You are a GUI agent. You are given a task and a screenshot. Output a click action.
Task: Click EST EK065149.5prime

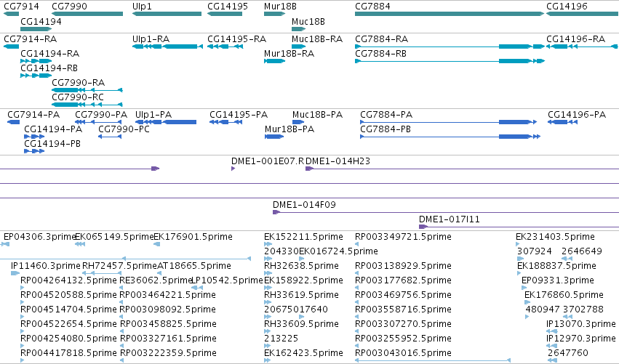pyautogui.click(x=114, y=237)
